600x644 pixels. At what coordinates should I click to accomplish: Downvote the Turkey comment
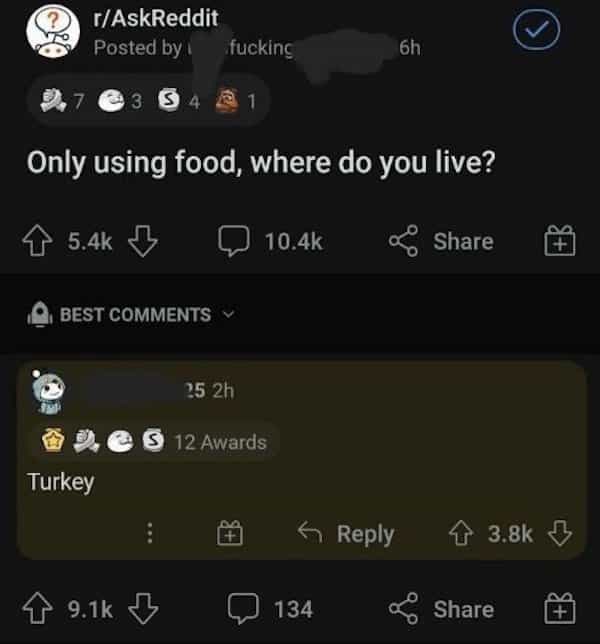click(561, 534)
